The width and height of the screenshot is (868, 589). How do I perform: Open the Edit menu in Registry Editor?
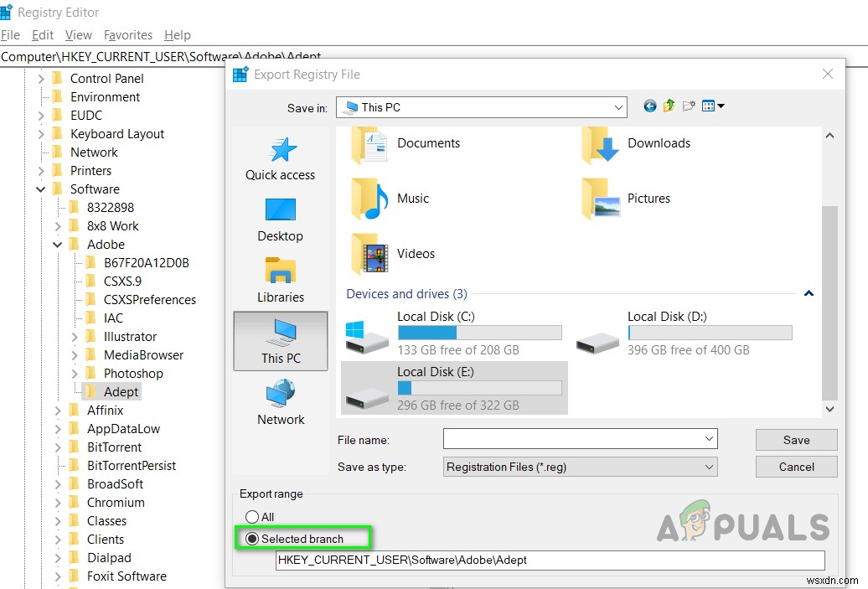point(42,35)
